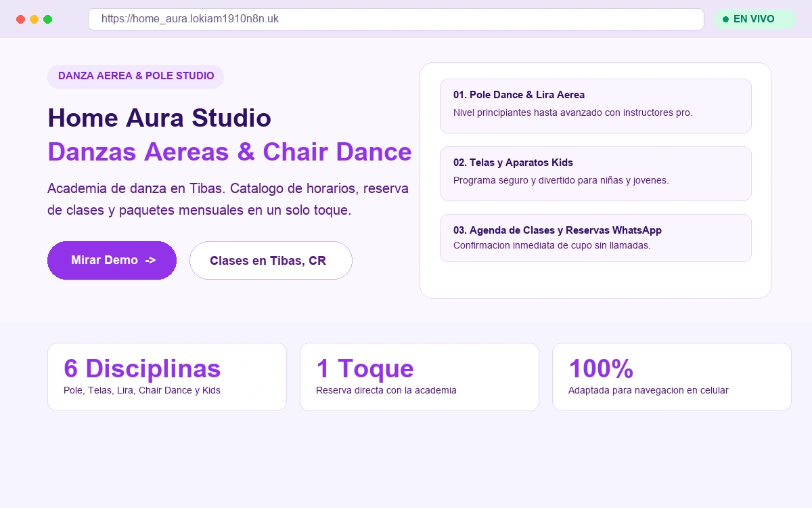Open the 03. Agenda de Clases y Reservas card
The width and height of the screenshot is (812, 508).
(595, 238)
